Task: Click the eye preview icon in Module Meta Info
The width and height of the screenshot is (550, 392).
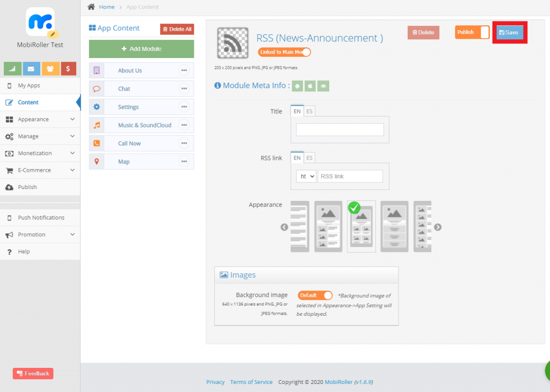Action: 323,86
